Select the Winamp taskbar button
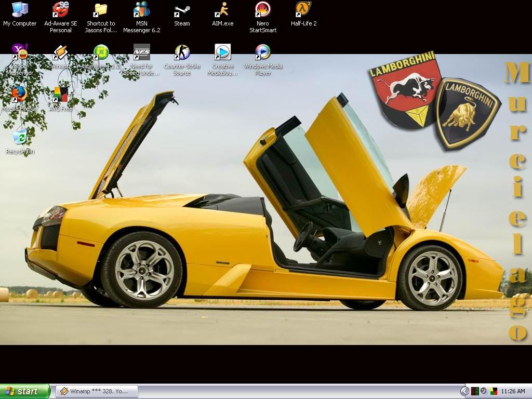Screen dimensions: 532x399 (96, 391)
